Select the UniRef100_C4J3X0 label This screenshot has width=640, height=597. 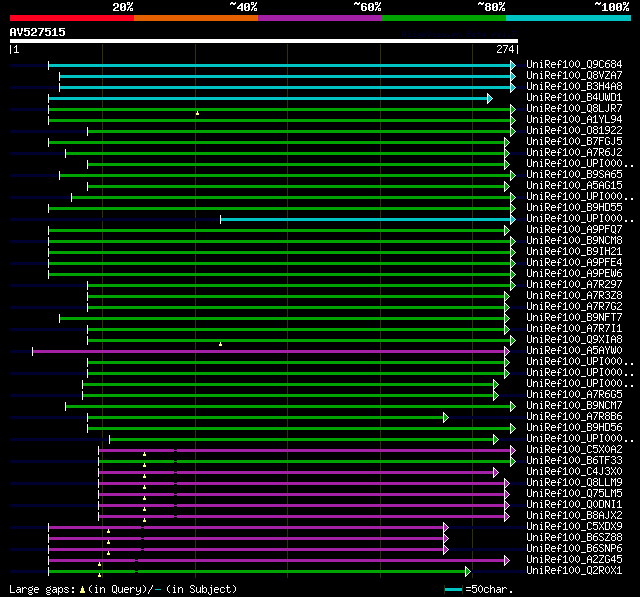coord(574,472)
